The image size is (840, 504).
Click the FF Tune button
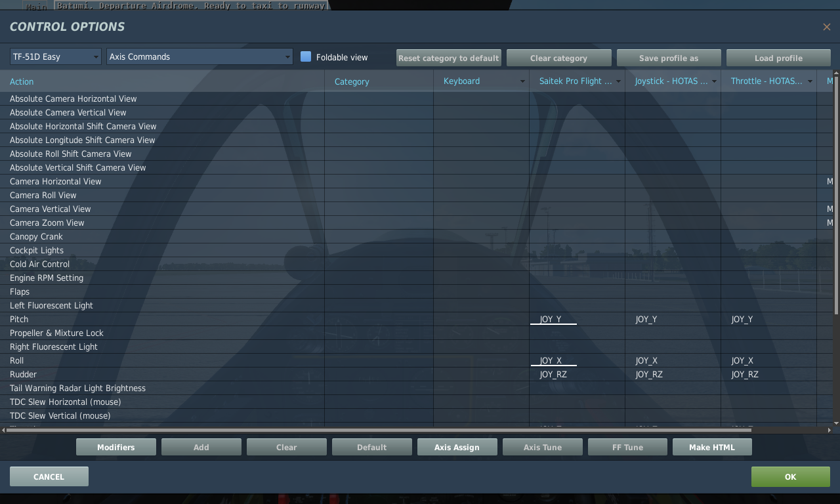[627, 447]
